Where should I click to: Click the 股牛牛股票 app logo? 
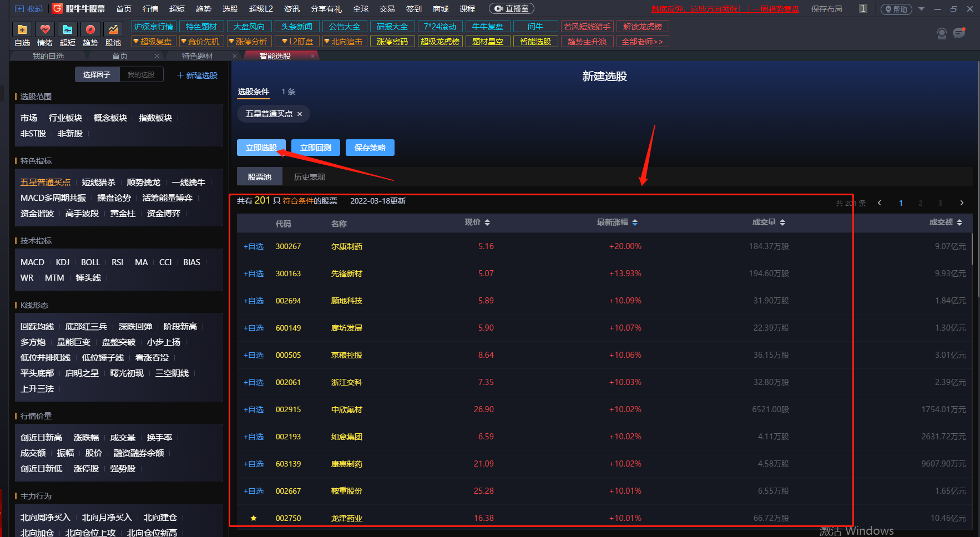pyautogui.click(x=78, y=9)
